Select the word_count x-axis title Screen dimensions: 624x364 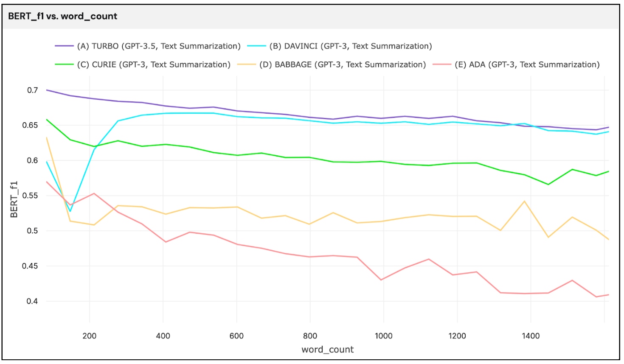point(327,350)
